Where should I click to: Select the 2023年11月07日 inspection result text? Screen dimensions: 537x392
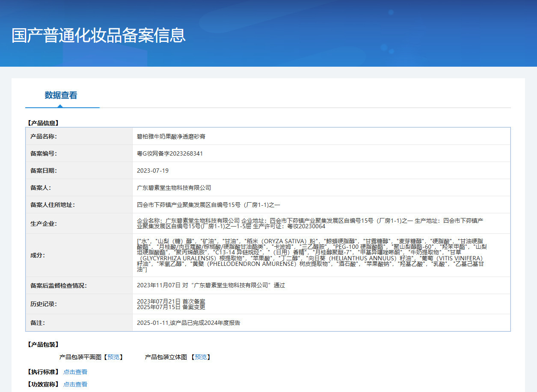tap(211, 285)
